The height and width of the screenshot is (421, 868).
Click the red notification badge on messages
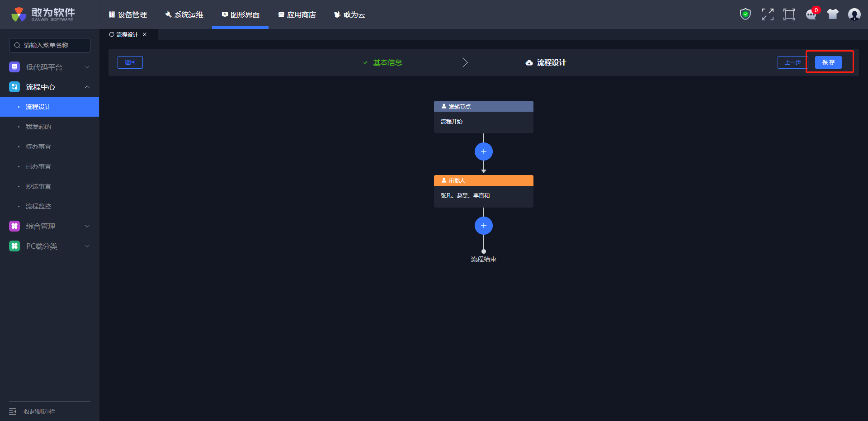click(816, 10)
